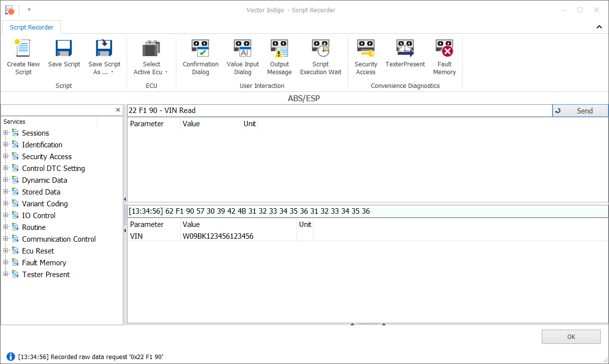Expand the IO Control tree node
Viewport: 609px width, 364px height.
point(6,215)
